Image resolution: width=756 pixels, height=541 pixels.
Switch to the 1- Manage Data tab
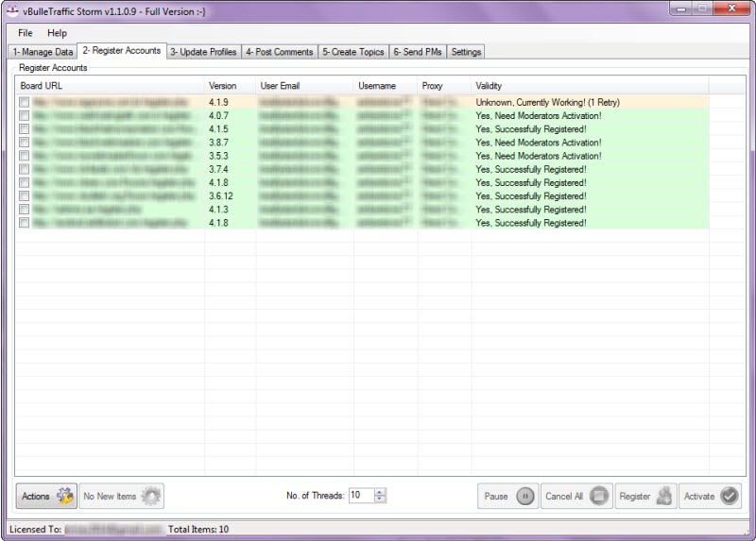[x=43, y=52]
